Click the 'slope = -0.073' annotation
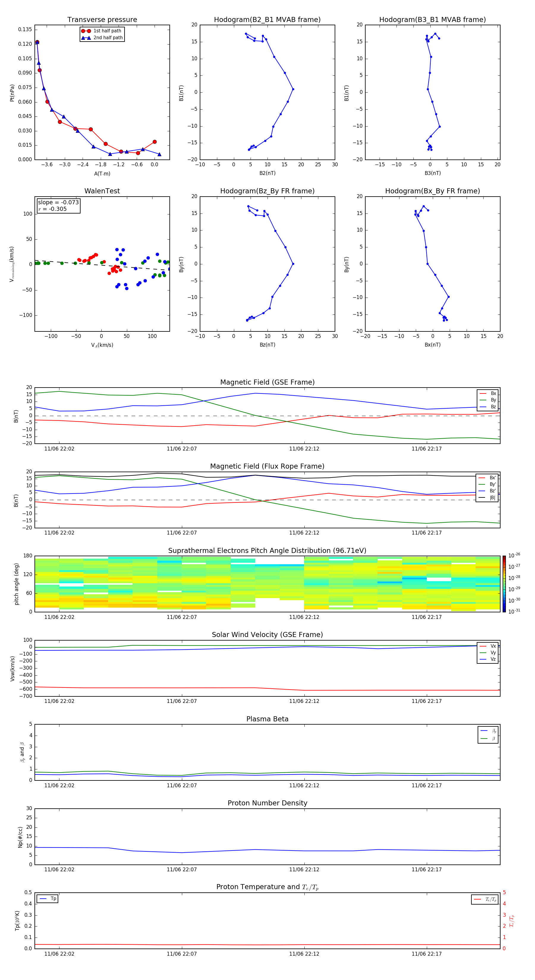This screenshot has width=535, height=980. tap(58, 203)
